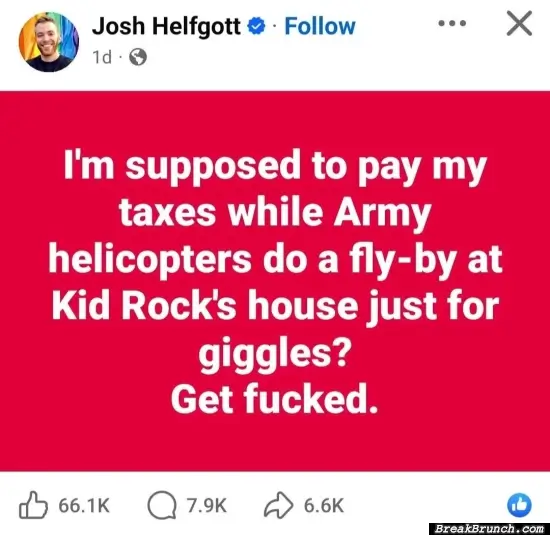This screenshot has width=550, height=535.
Task: Click the "I'm supposed to pay my" line
Action: click(x=275, y=167)
